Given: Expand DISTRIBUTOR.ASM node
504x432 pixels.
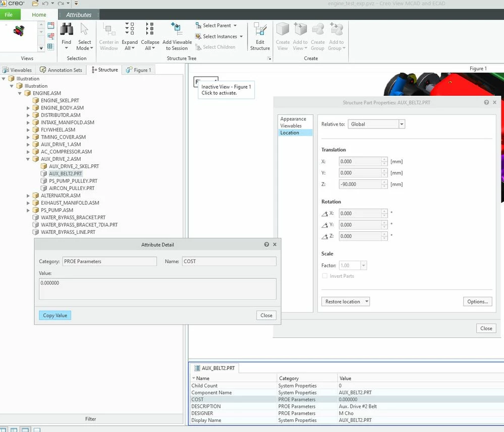Looking at the screenshot, I should [28, 115].
